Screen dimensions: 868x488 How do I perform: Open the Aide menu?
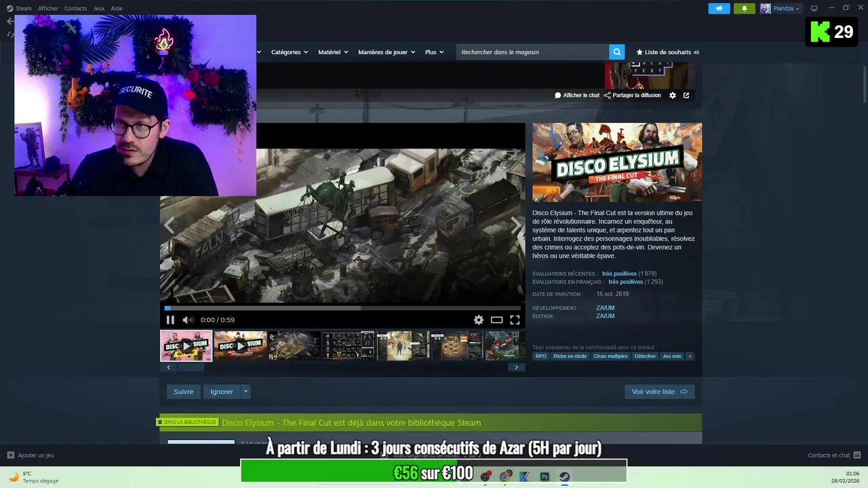tap(117, 8)
